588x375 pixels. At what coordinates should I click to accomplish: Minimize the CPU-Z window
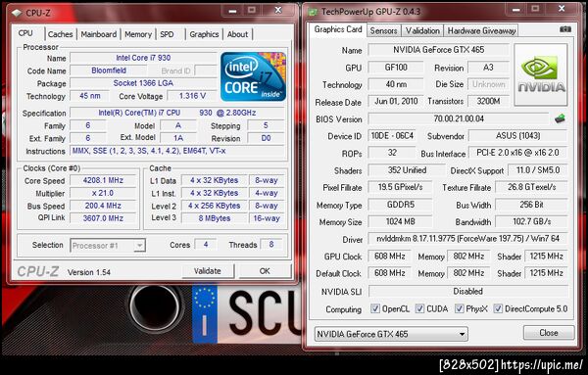232,11
